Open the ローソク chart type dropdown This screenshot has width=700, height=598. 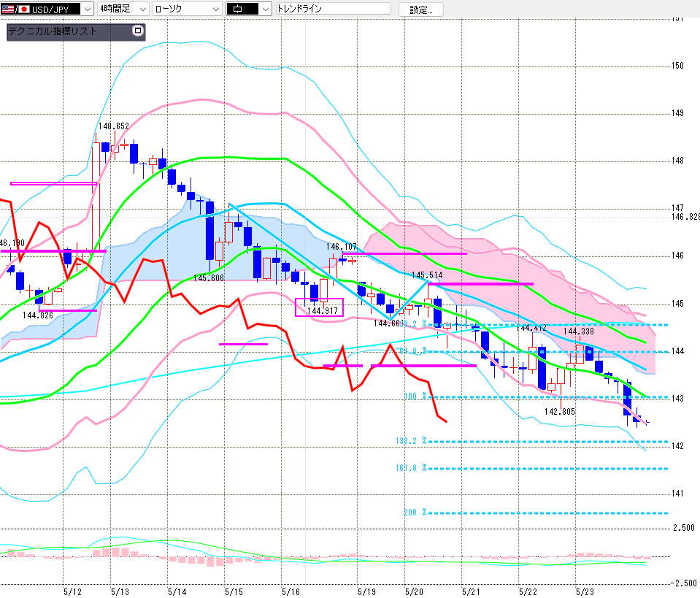[188, 9]
